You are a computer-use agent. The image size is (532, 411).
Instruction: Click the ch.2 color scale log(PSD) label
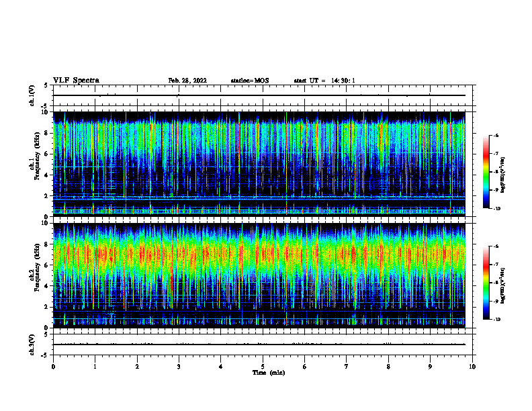[503, 285]
